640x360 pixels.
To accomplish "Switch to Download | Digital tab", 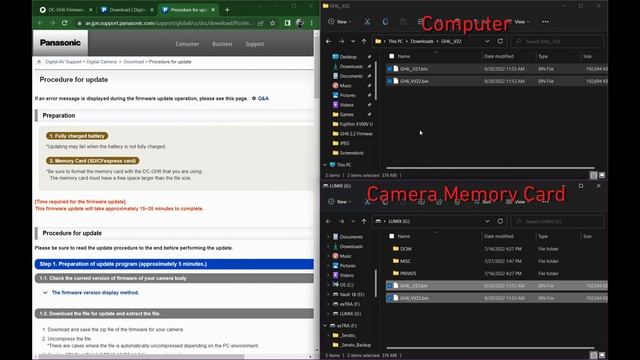I will 127,10.
